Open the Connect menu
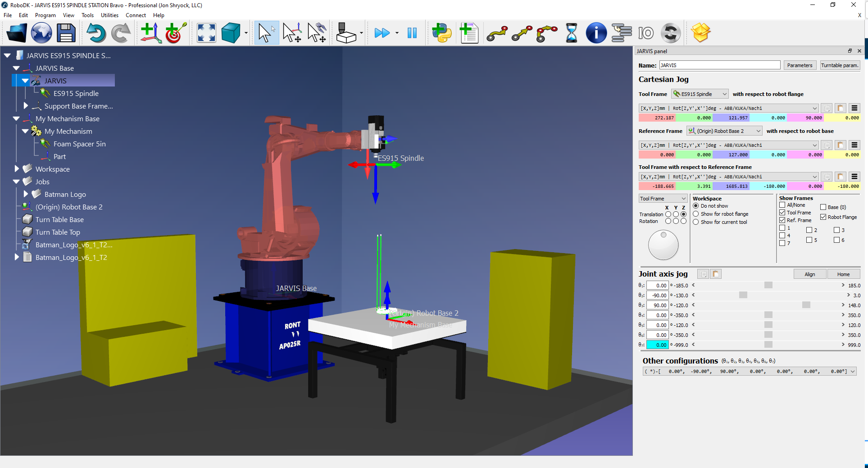868x468 pixels. click(136, 15)
